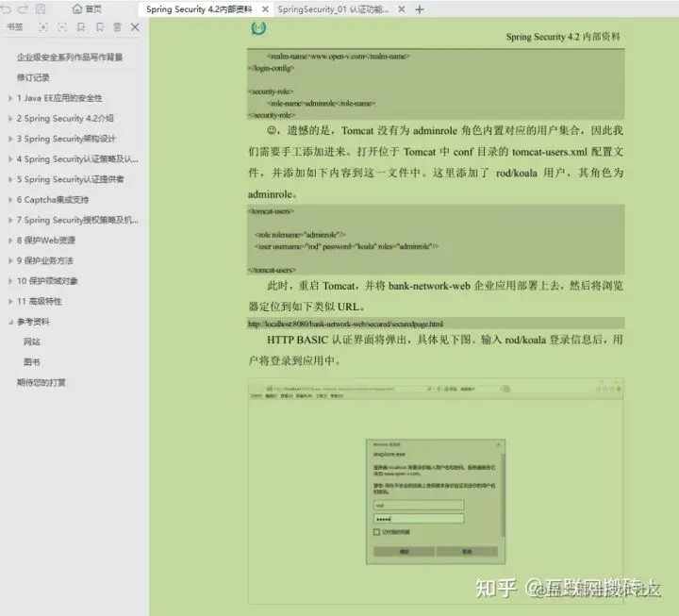Expand all bookmarks icon

click(43, 27)
